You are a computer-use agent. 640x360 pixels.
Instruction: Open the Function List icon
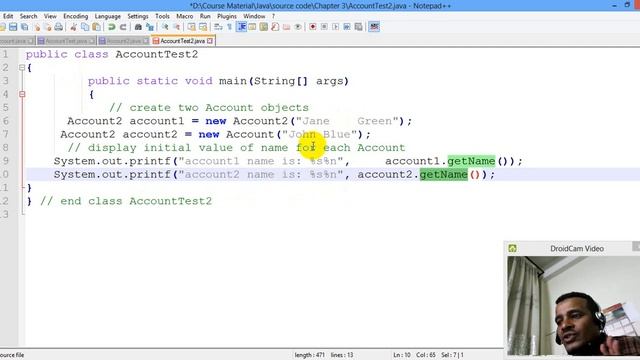275,27
